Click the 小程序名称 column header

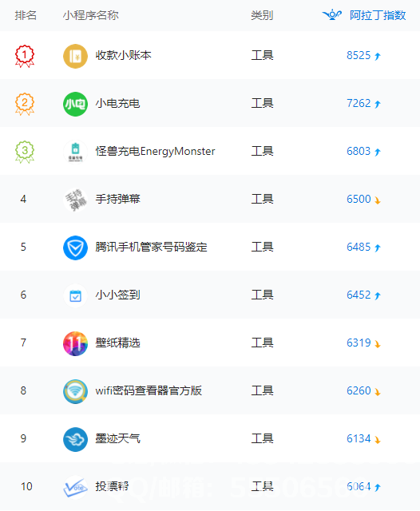[x=90, y=15]
